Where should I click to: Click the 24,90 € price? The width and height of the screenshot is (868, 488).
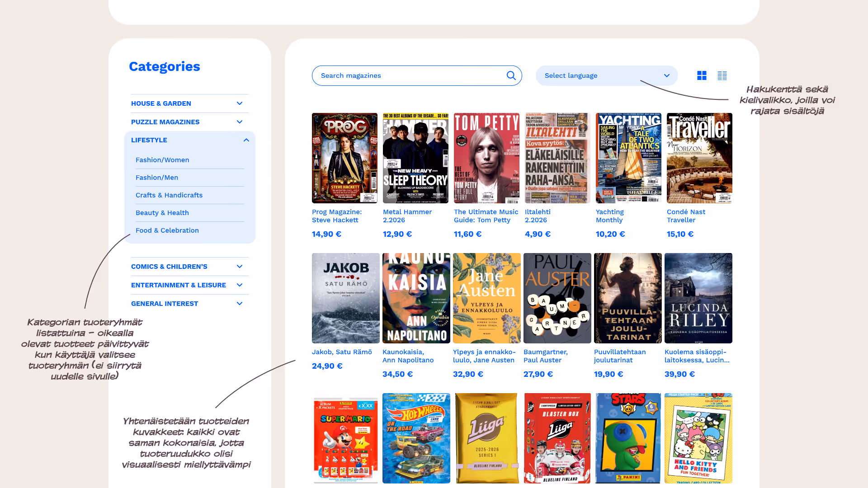(x=327, y=366)
